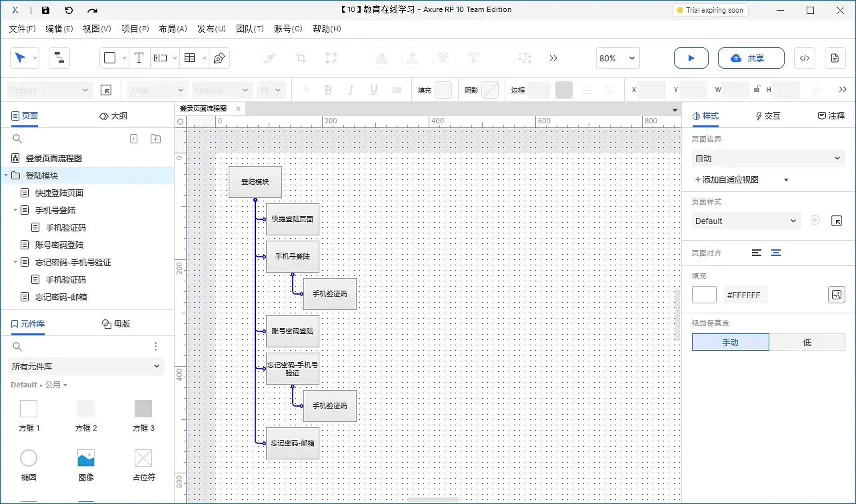Viewport: 856px width, 504px height.
Task: Click the Preview play button
Action: [691, 58]
